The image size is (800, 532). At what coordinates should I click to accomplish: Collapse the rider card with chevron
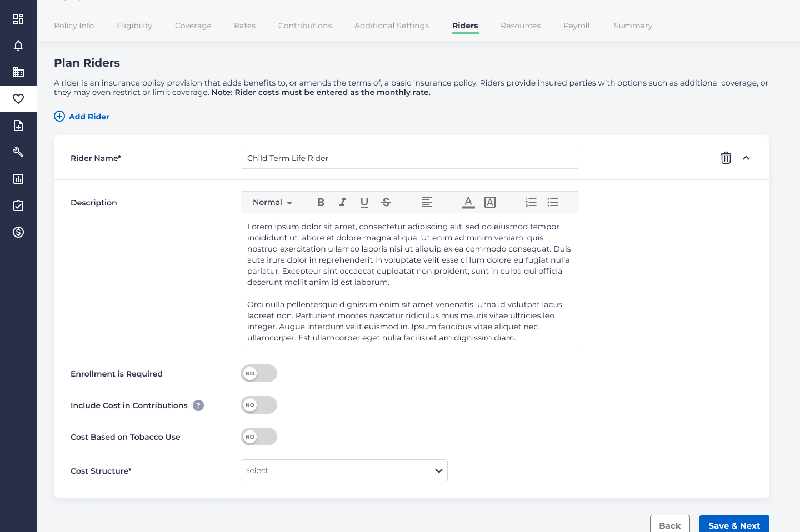coord(746,158)
